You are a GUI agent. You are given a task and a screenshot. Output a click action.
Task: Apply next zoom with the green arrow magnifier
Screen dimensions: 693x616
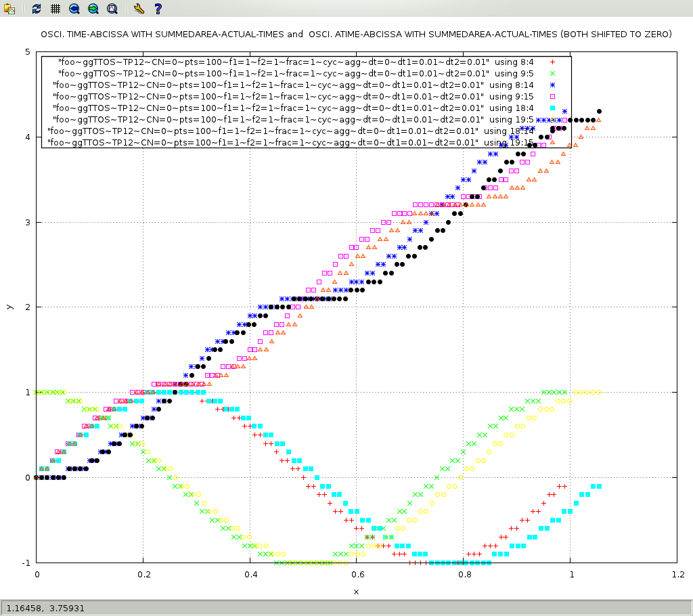(93, 9)
